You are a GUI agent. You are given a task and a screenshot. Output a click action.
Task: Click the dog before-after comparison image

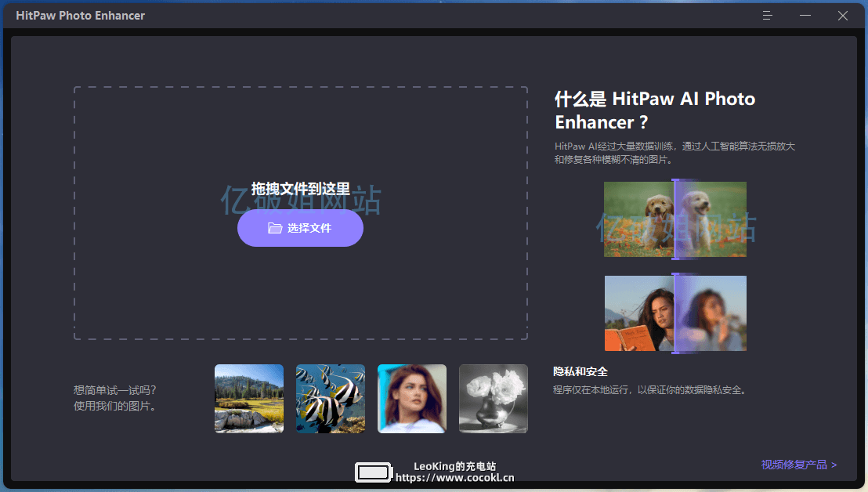click(675, 219)
